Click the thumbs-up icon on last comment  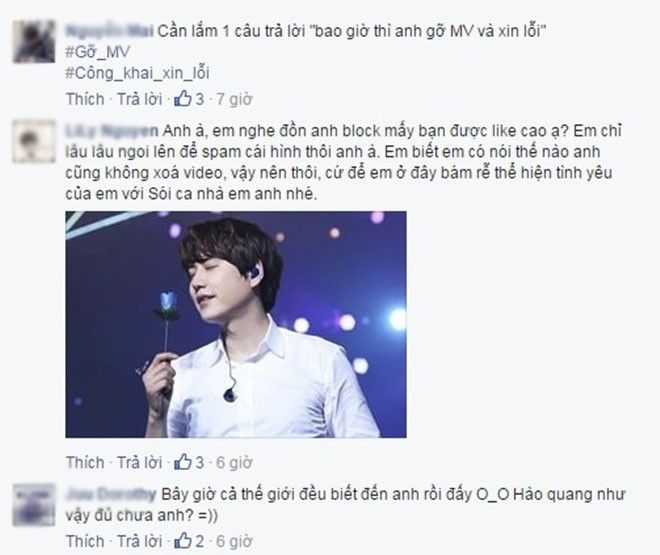[183, 541]
